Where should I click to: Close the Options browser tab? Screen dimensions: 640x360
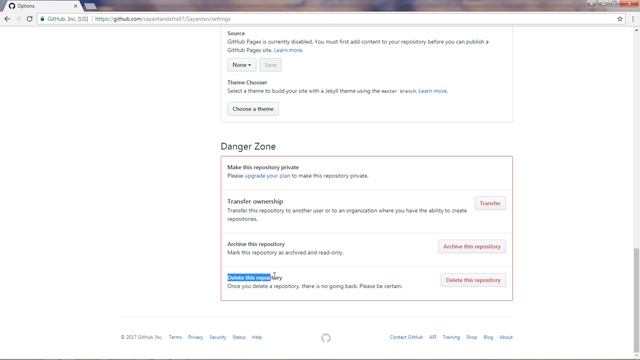[76, 6]
